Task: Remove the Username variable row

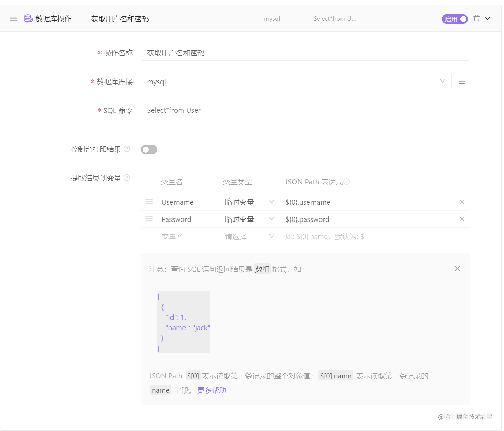Action: click(462, 202)
